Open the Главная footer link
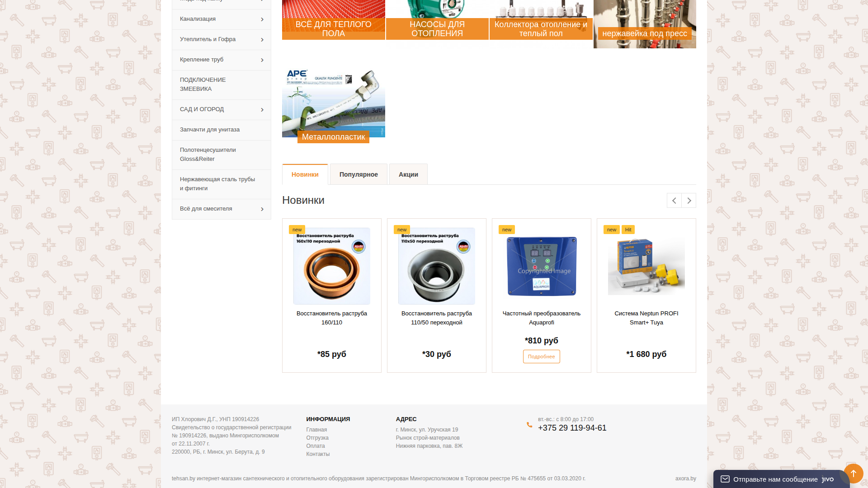868x488 pixels. coord(316,430)
